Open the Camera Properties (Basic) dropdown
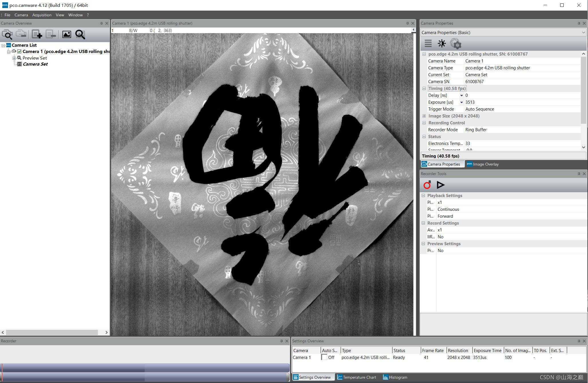This screenshot has height=383, width=588. [583, 32]
